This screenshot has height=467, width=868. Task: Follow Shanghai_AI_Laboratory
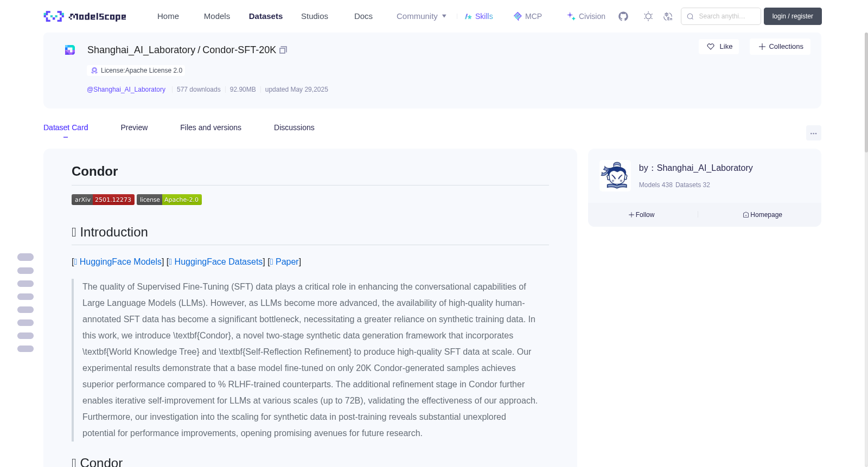coord(642,215)
